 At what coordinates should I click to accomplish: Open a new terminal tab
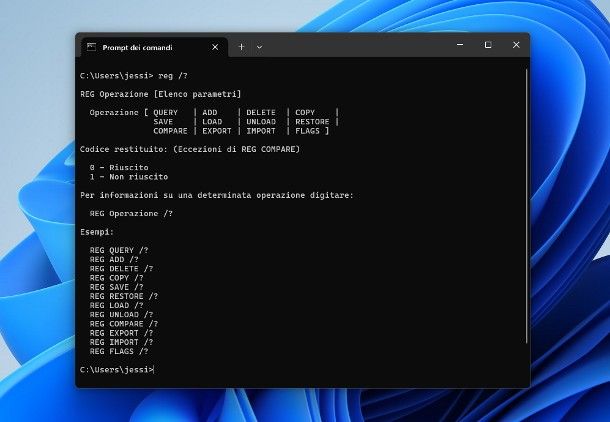241,47
